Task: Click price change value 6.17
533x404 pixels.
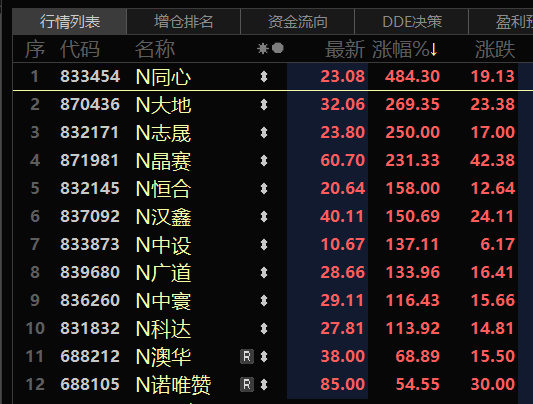Action: 498,244
